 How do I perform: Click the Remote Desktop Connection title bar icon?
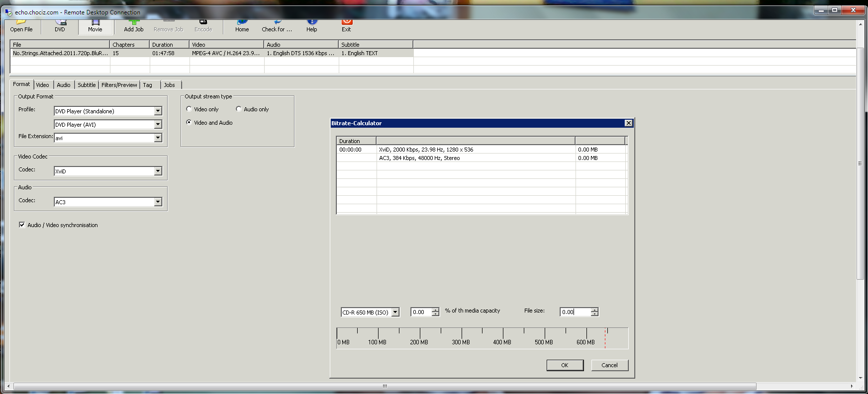8,12
